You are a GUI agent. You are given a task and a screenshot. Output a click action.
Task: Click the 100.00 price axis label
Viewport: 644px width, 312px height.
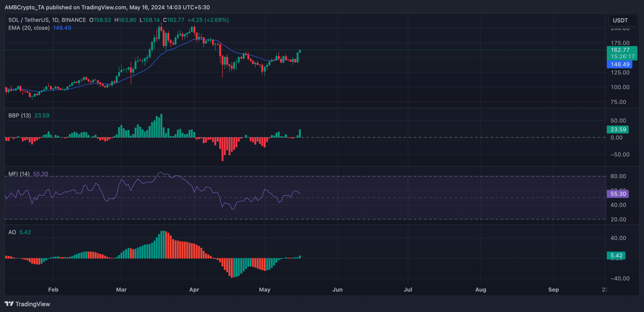[620, 87]
